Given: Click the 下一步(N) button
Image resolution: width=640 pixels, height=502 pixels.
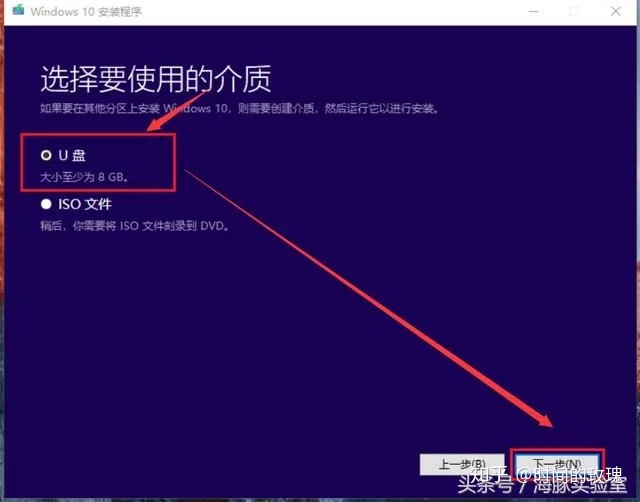Looking at the screenshot, I should point(557,464).
